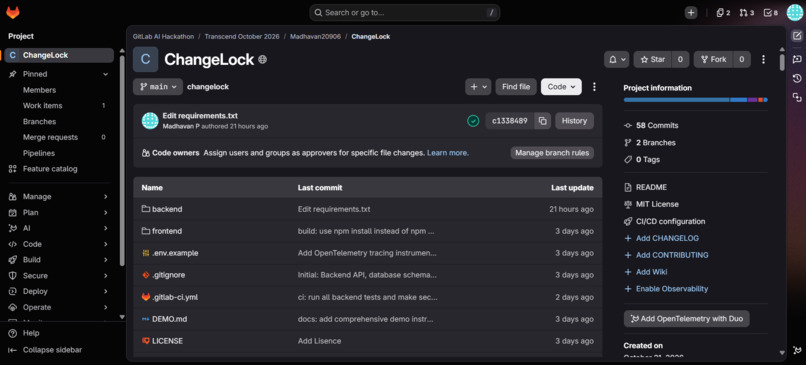Open the create new plus button
Image resolution: width=806 pixels, height=365 pixels.
point(691,13)
